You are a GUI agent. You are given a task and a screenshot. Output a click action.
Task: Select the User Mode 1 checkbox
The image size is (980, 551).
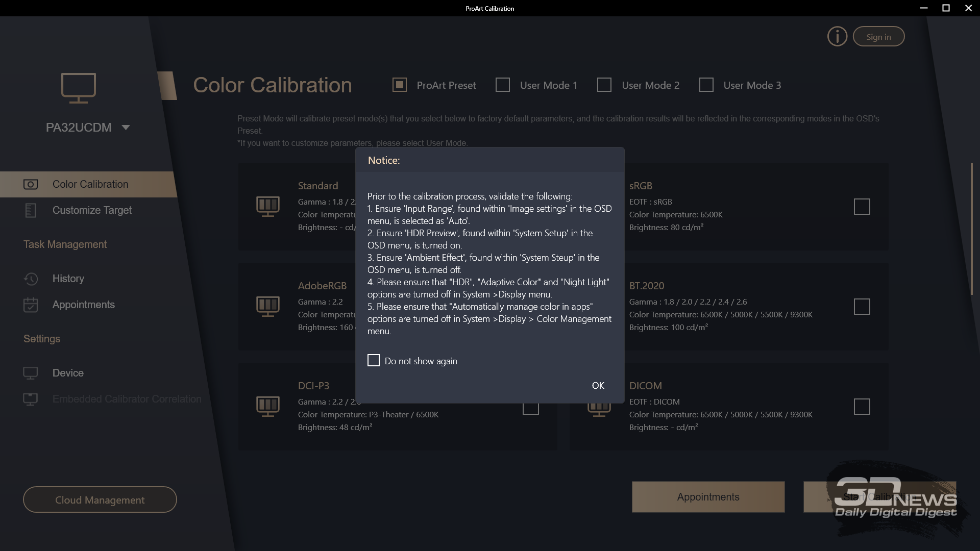(503, 85)
